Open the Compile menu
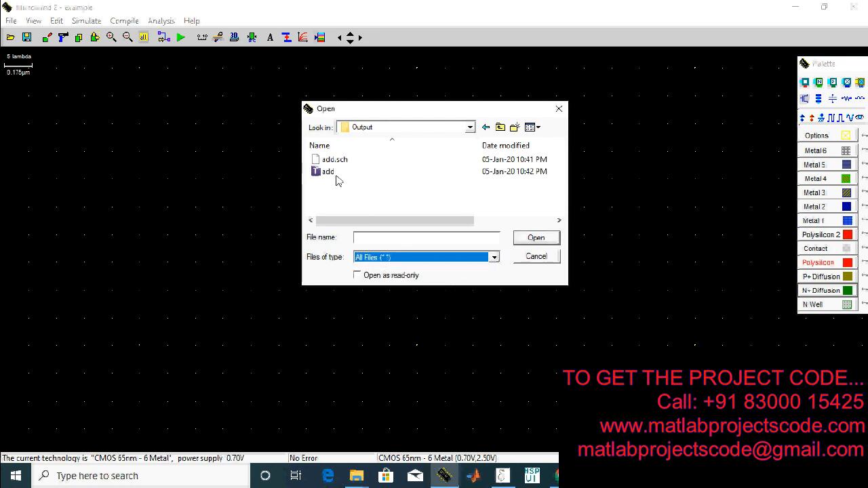 click(124, 21)
